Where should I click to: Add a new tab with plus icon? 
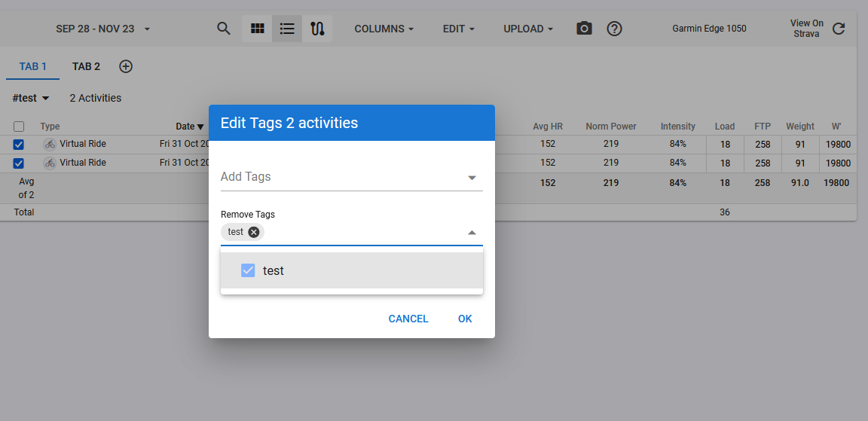point(127,66)
